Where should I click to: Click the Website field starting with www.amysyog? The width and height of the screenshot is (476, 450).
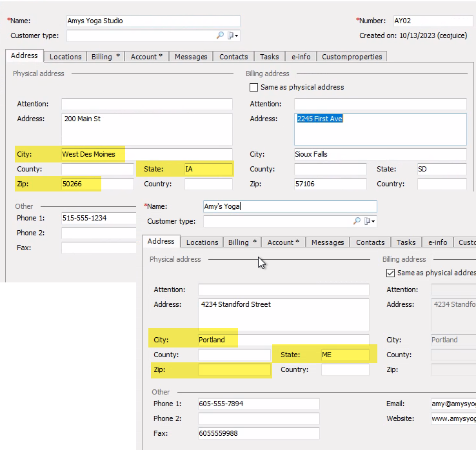[453, 419]
